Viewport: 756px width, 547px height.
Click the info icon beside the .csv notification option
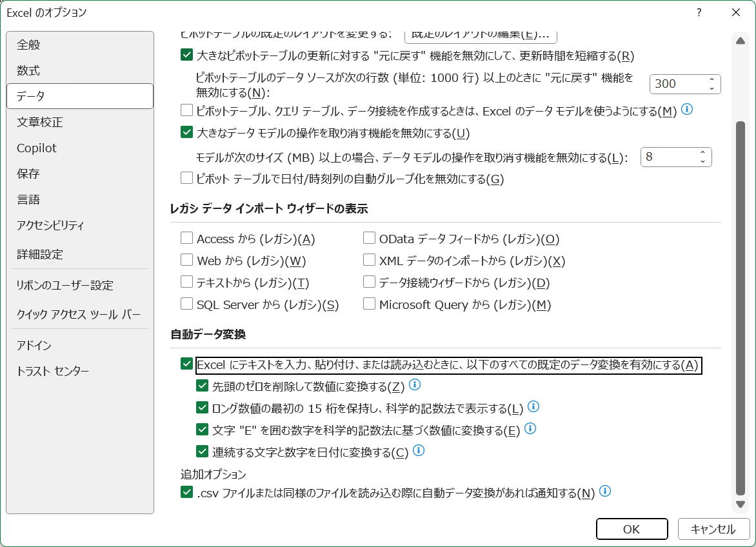tap(604, 490)
